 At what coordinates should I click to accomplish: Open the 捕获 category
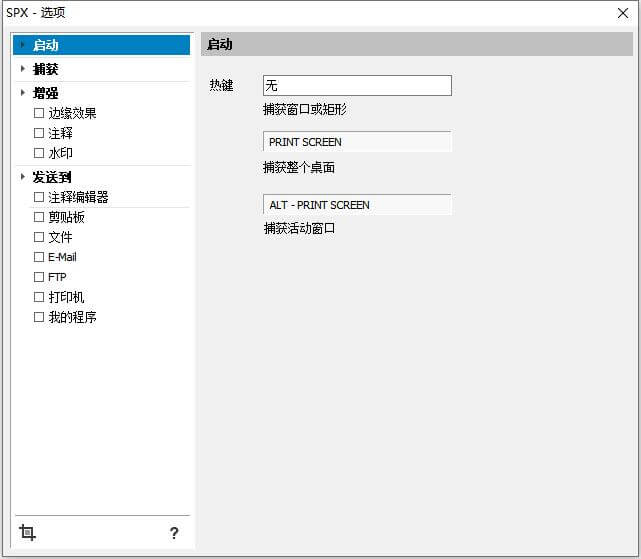(45, 69)
